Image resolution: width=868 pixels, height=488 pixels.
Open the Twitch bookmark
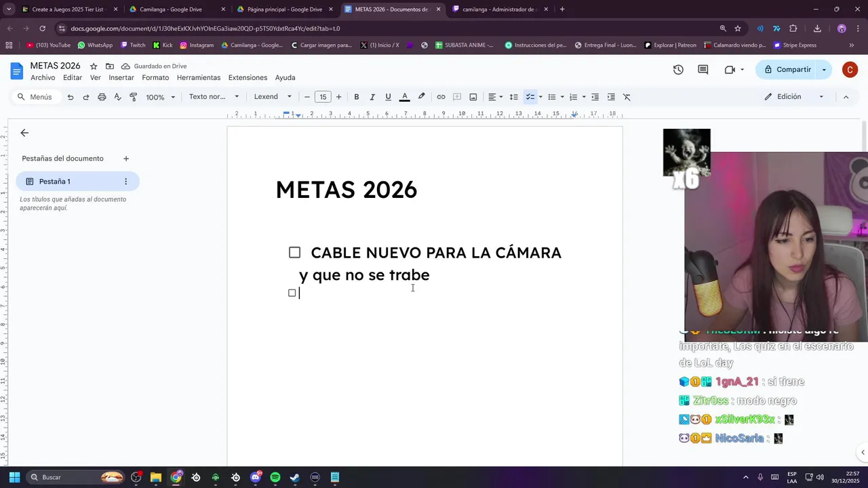[x=133, y=45]
